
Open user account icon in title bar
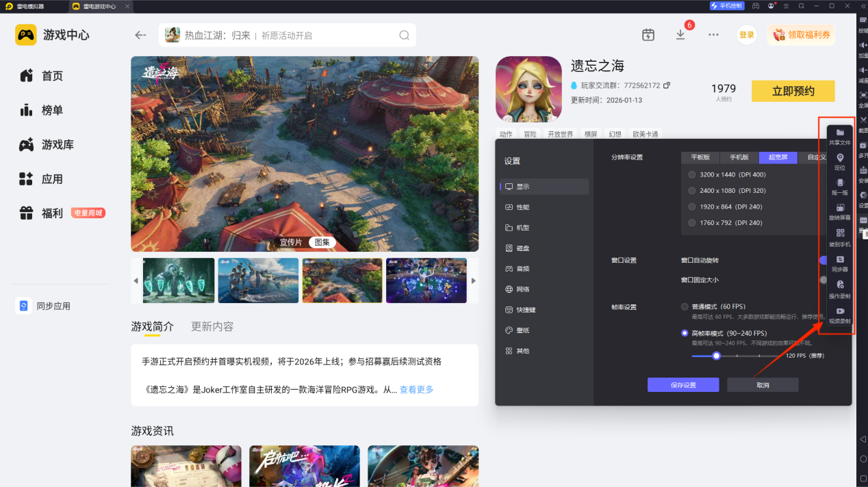tap(771, 5)
